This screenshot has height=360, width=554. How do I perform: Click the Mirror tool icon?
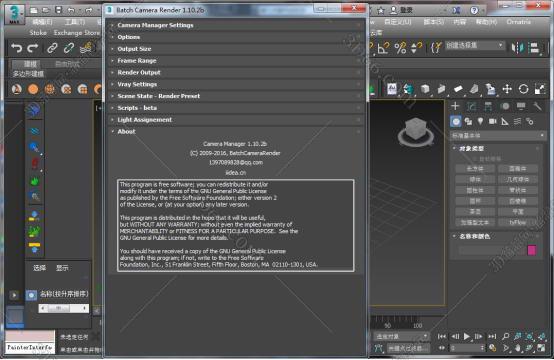point(518,48)
